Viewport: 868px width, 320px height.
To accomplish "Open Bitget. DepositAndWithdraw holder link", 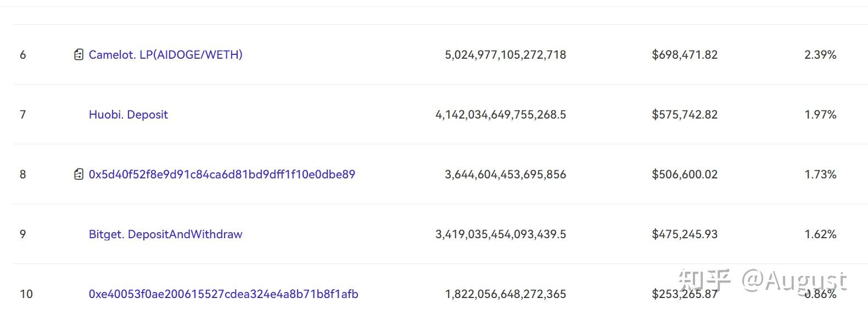I will (x=165, y=234).
